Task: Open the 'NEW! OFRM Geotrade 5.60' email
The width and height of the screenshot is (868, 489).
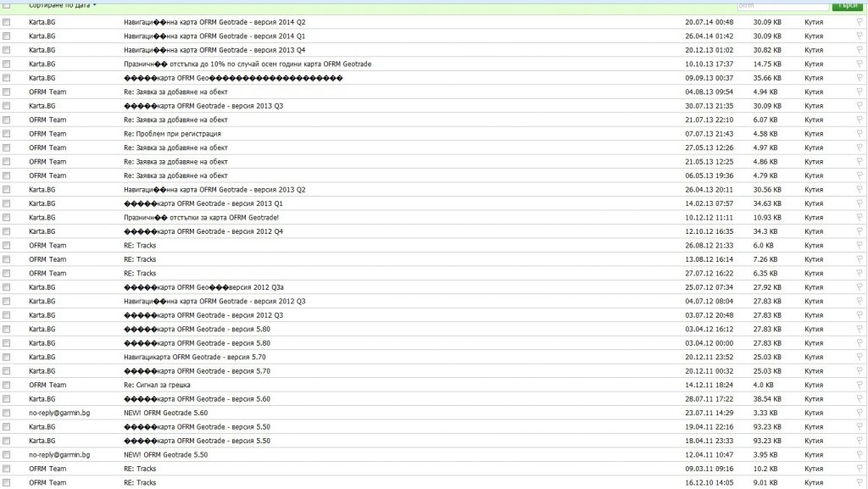Action: 165,413
